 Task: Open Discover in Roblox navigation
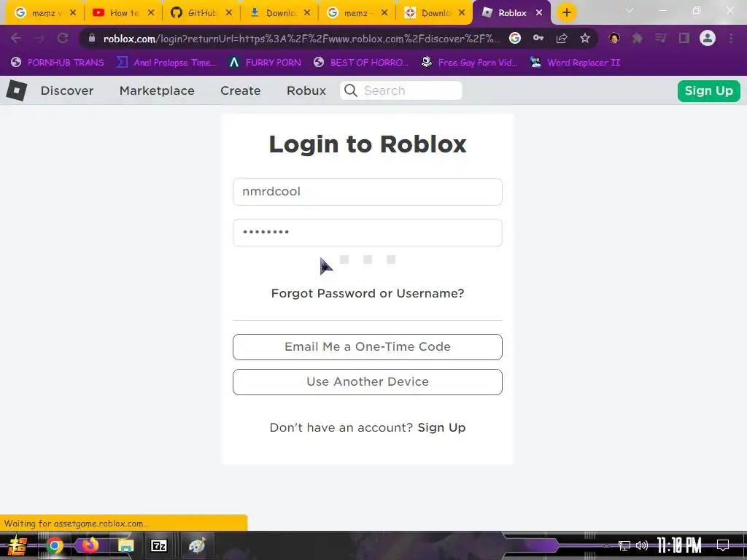(x=67, y=90)
